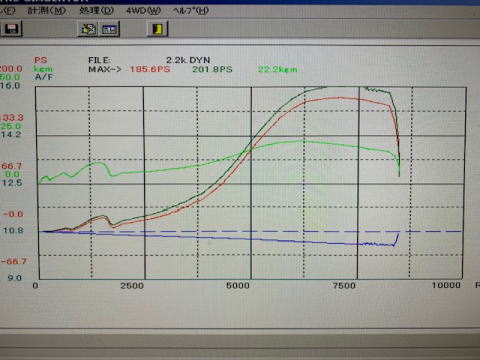
Task: Click the 22.2kgm max torque value
Action: 277,69
